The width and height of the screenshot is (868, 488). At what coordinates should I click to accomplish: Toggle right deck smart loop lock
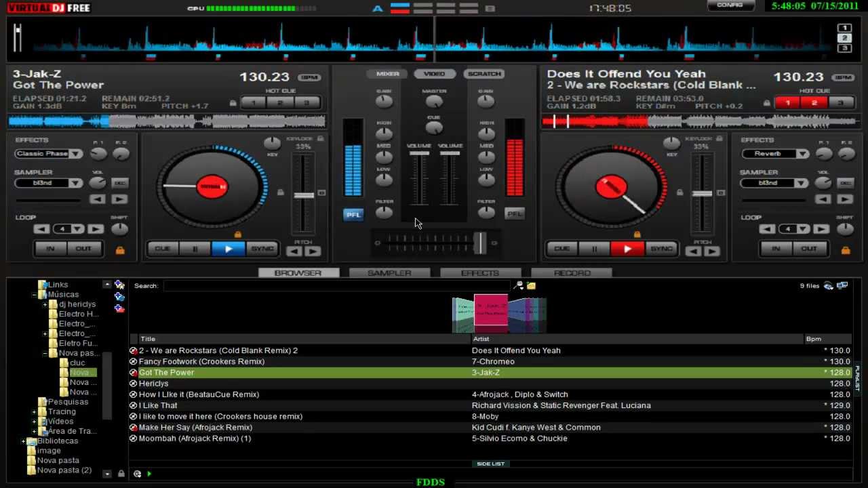pyautogui.click(x=845, y=250)
